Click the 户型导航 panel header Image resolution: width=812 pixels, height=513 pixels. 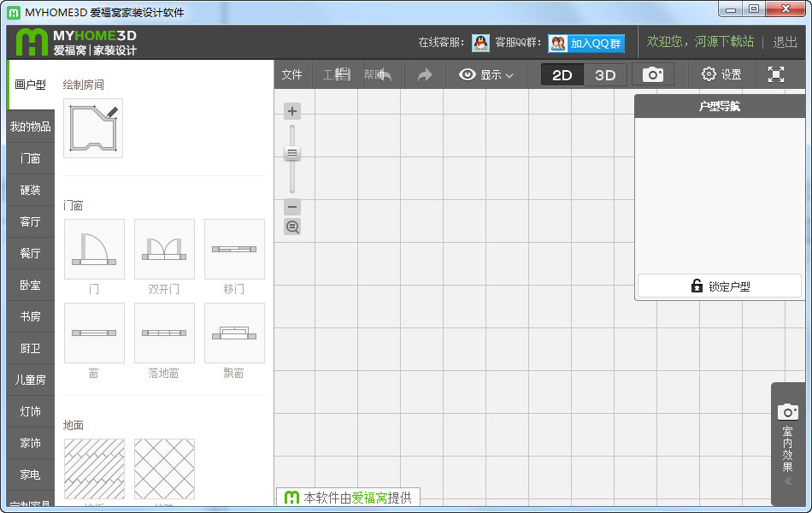pos(720,106)
